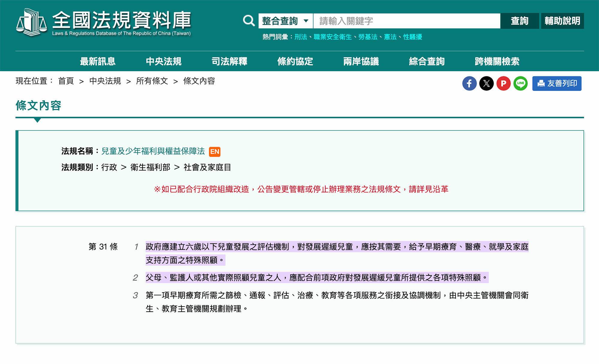Image resolution: width=599 pixels, height=364 pixels.
Task: Click the 勞基法 hot keyword
Action: click(x=369, y=37)
